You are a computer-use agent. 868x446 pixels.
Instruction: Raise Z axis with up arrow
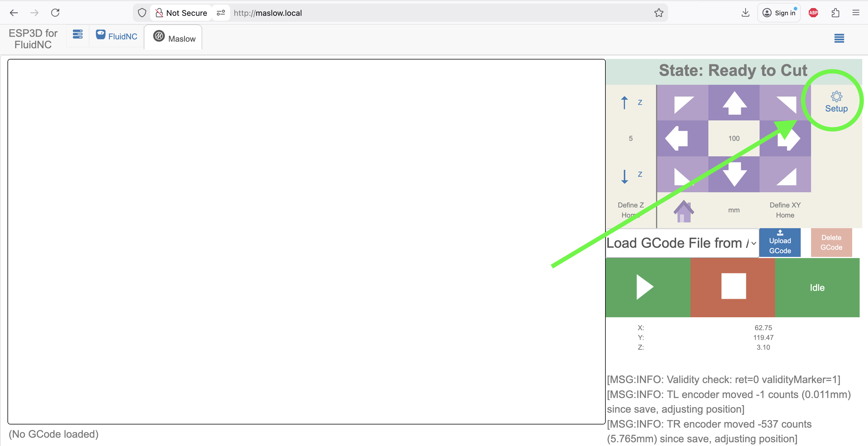[x=624, y=102]
